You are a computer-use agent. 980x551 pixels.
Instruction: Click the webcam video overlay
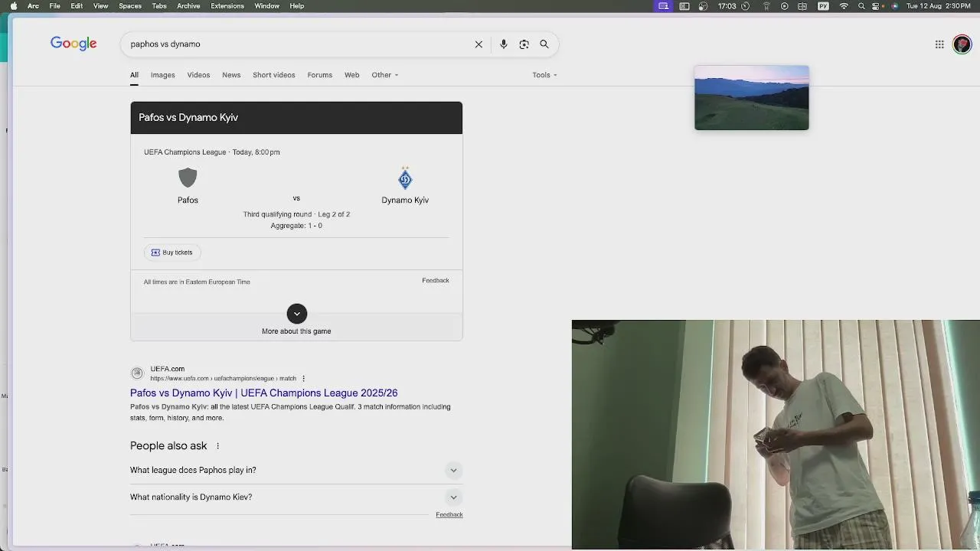click(776, 435)
